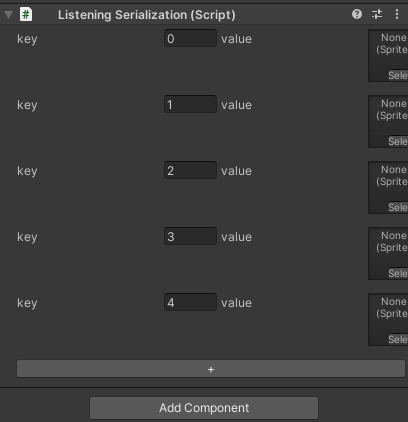Screen dimensions: 408x422
Task: Open the three-dot component options menu
Action: coord(397,14)
